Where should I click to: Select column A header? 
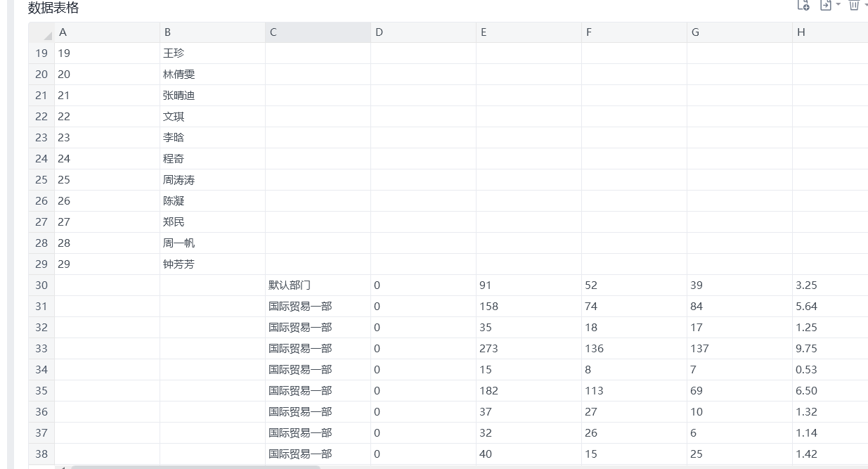click(x=108, y=32)
